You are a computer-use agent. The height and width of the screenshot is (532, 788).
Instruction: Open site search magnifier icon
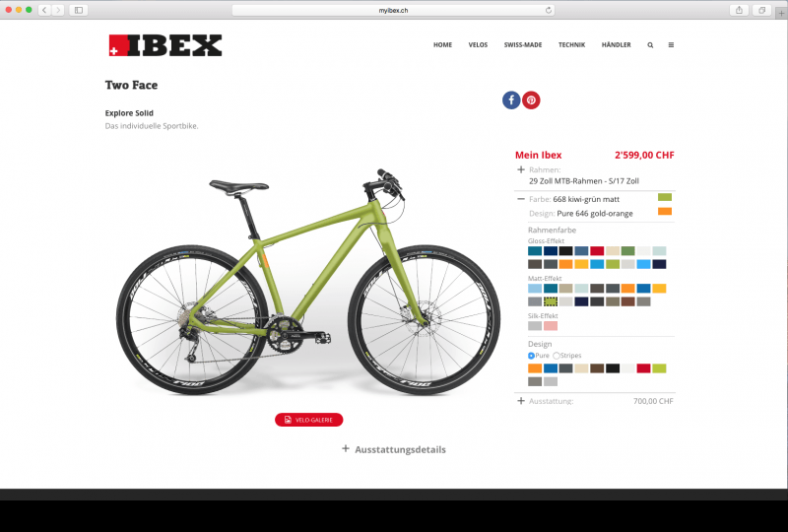pos(650,45)
